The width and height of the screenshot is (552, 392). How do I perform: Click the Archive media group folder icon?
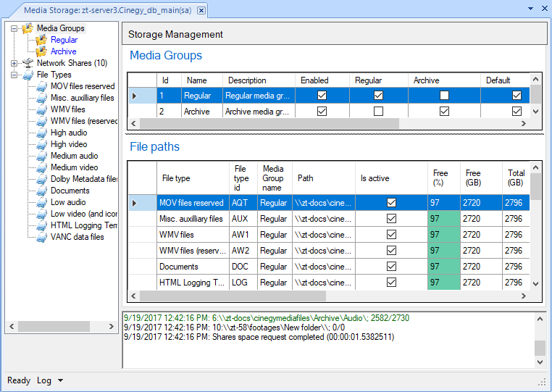(41, 51)
